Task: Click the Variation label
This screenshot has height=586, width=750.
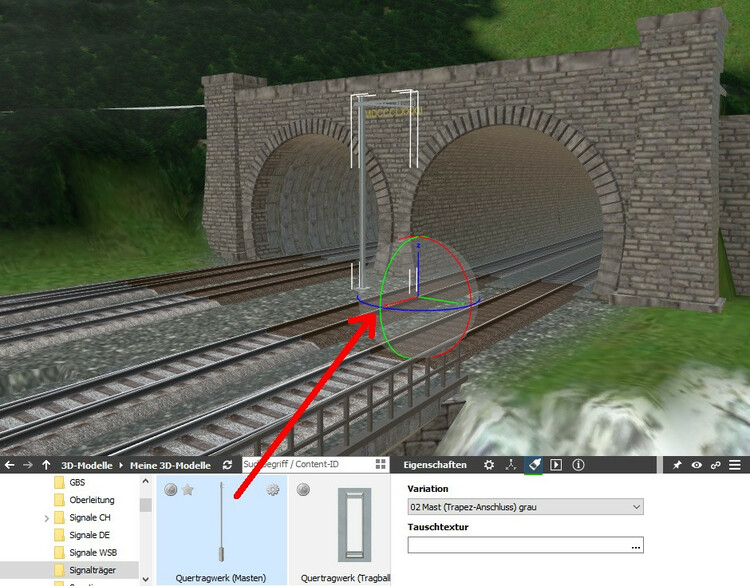Action: click(x=428, y=489)
